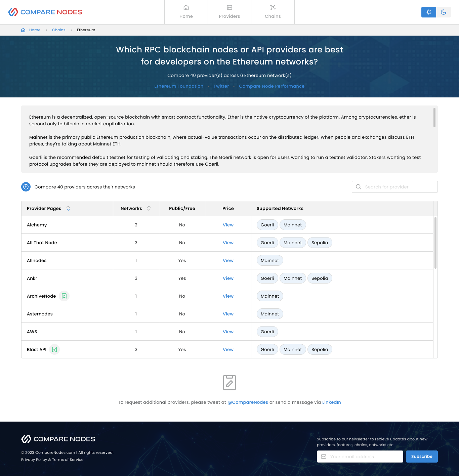Image resolution: width=459 pixels, height=476 pixels.
Task: View pricing for All That Node
Action: point(228,243)
